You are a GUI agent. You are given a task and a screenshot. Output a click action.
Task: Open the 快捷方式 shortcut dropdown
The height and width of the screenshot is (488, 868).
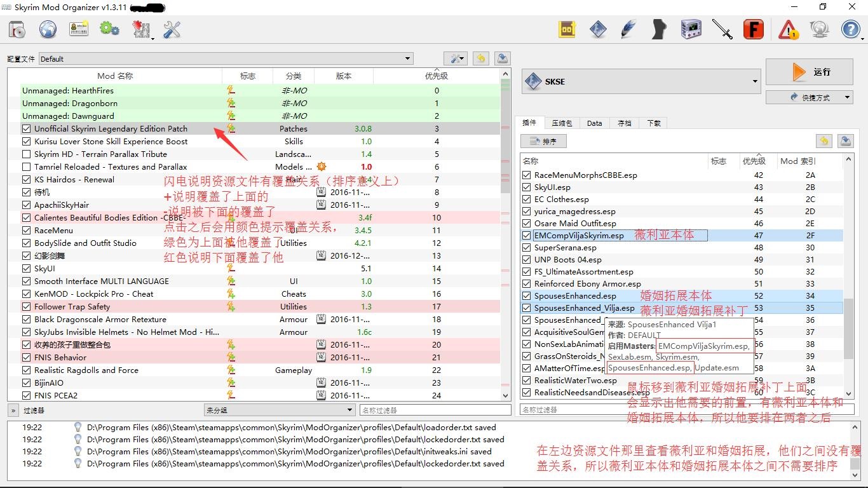click(810, 97)
